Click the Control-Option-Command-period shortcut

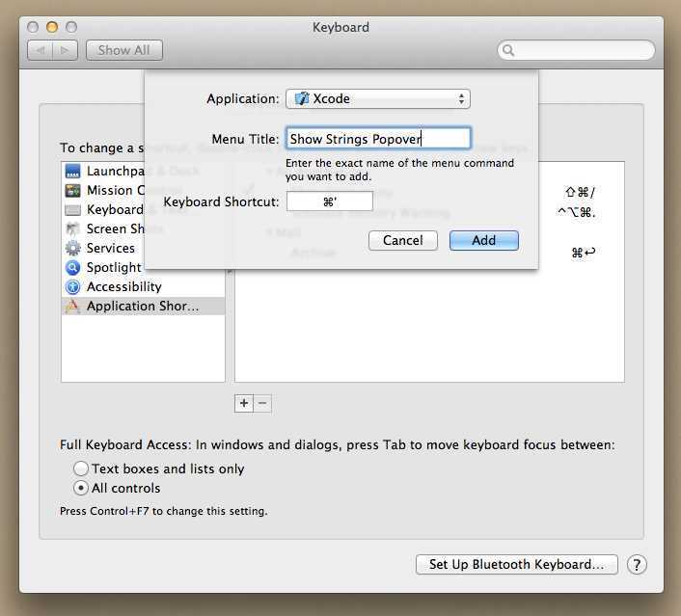(x=576, y=212)
